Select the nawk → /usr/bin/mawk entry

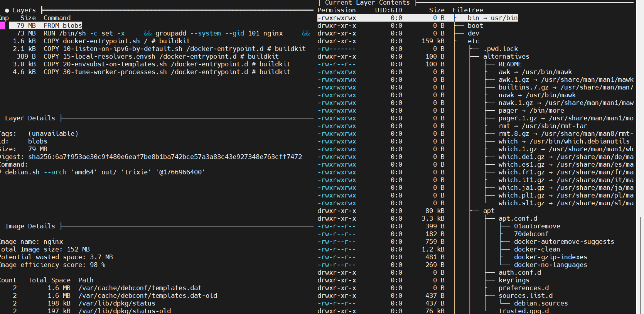coord(537,95)
